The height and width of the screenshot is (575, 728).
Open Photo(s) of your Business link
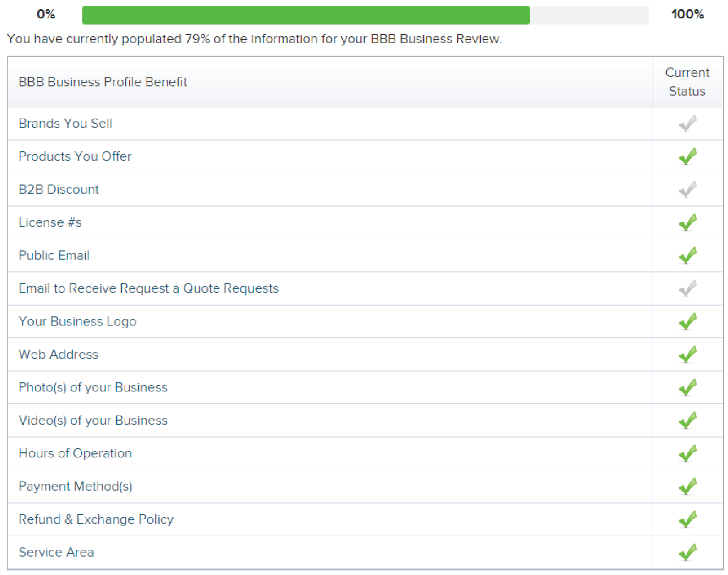click(93, 387)
